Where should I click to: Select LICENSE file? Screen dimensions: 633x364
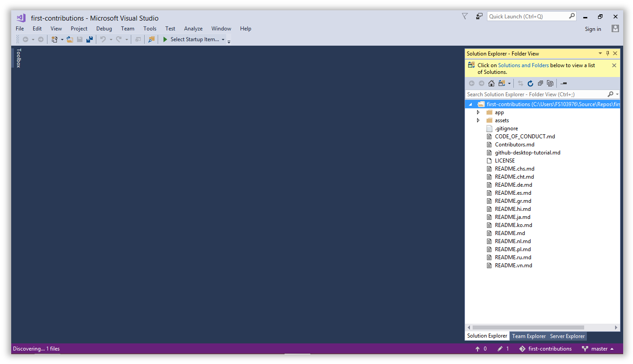[504, 161]
